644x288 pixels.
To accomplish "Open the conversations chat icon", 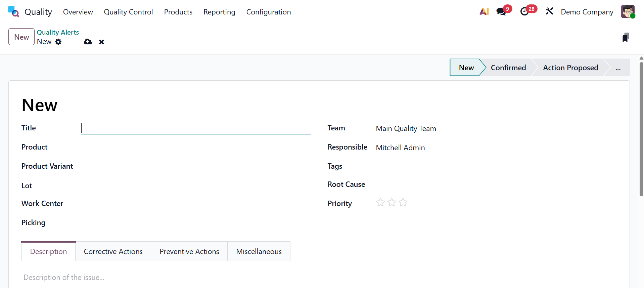I will click(501, 12).
